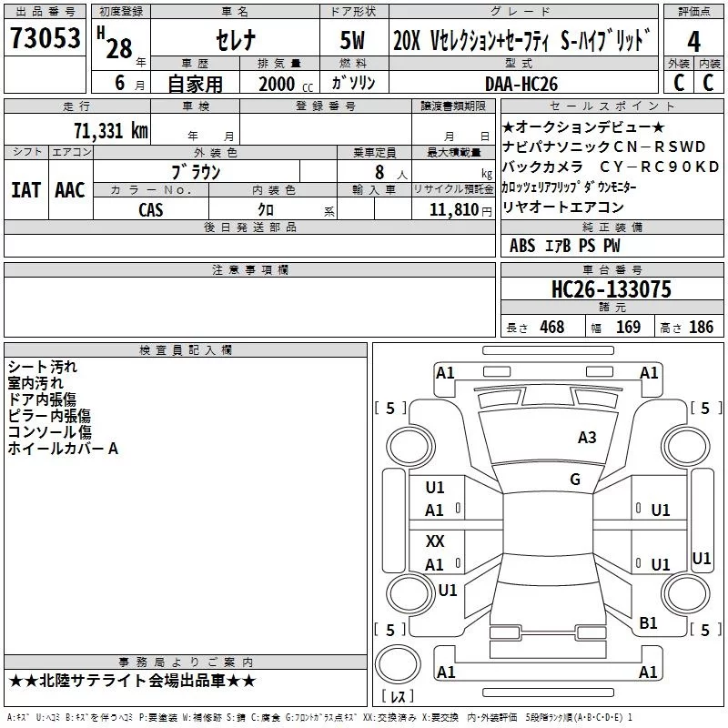Select the interior grade C under 内装
This screenshot has width=728, height=728.
[708, 83]
